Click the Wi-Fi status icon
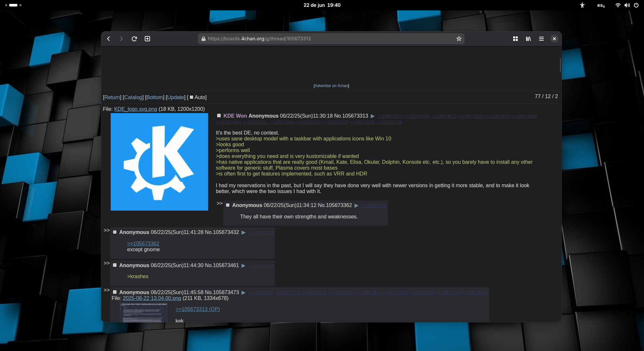The image size is (644, 351). [x=618, y=5]
